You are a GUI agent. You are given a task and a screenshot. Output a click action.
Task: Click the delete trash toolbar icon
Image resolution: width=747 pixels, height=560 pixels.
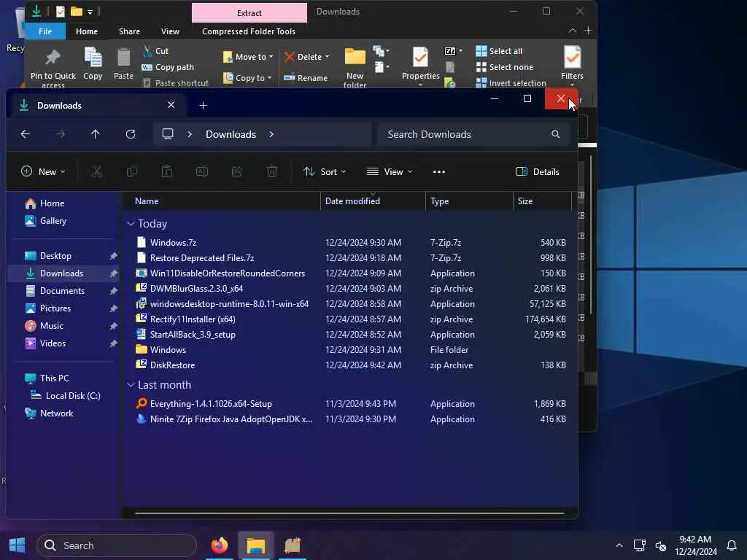tap(272, 171)
